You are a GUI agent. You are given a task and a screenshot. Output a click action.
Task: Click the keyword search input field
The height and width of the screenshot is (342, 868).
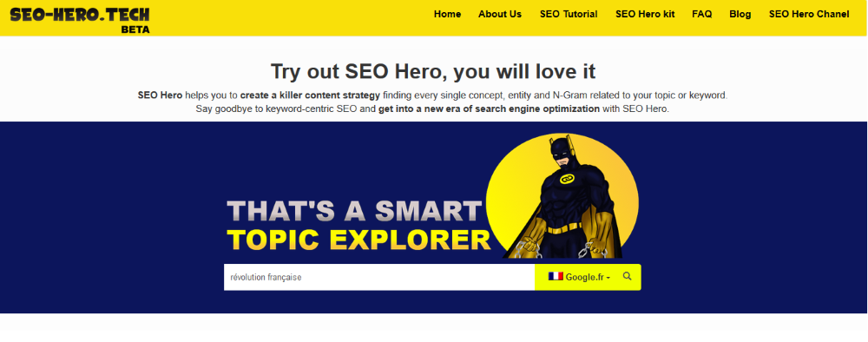click(x=379, y=277)
